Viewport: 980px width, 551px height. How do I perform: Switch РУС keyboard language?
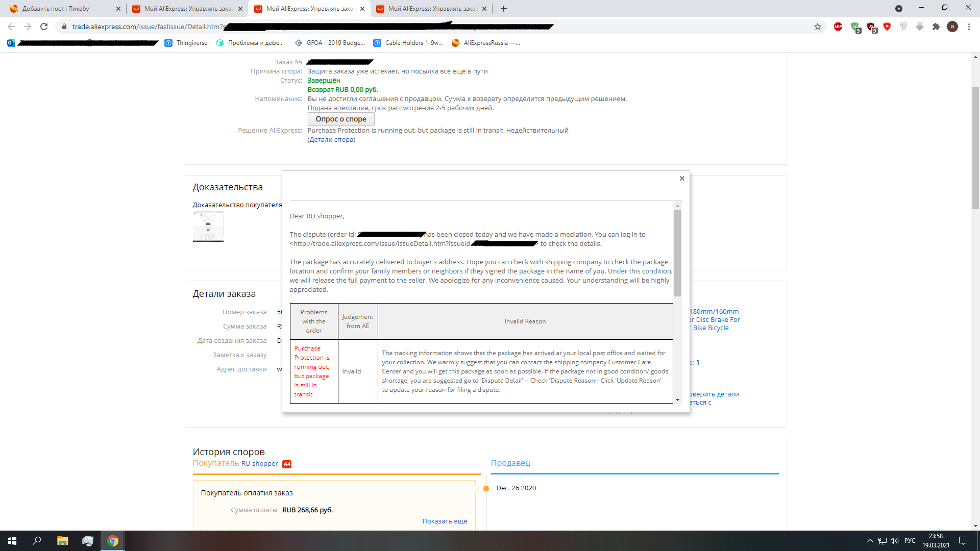(910, 541)
